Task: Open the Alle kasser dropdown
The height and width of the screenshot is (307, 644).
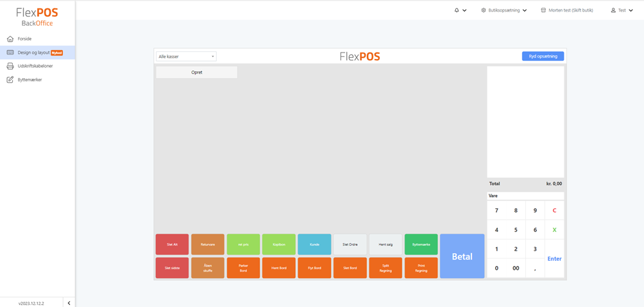Action: tap(186, 56)
